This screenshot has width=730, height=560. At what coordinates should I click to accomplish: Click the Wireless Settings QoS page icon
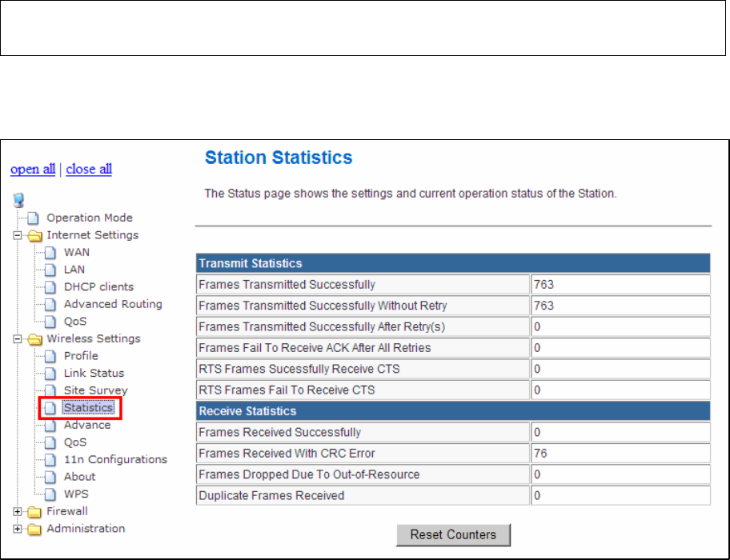coord(50,442)
